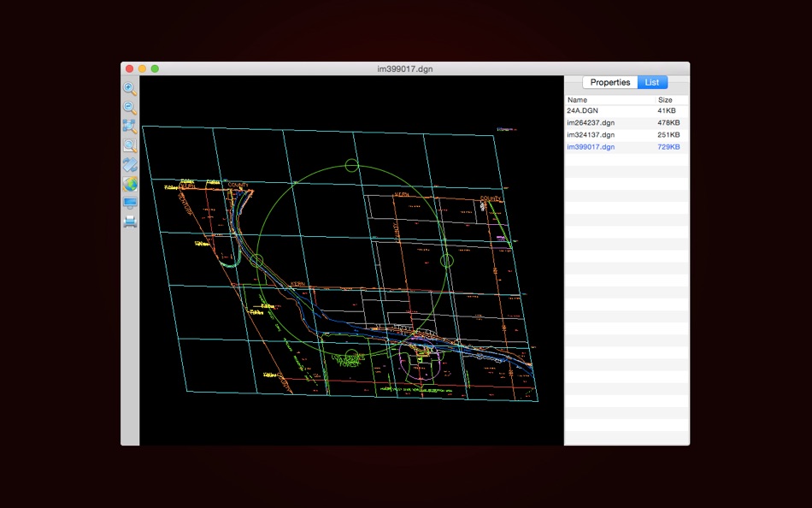
Task: Click the monitor display icon
Action: (130, 203)
